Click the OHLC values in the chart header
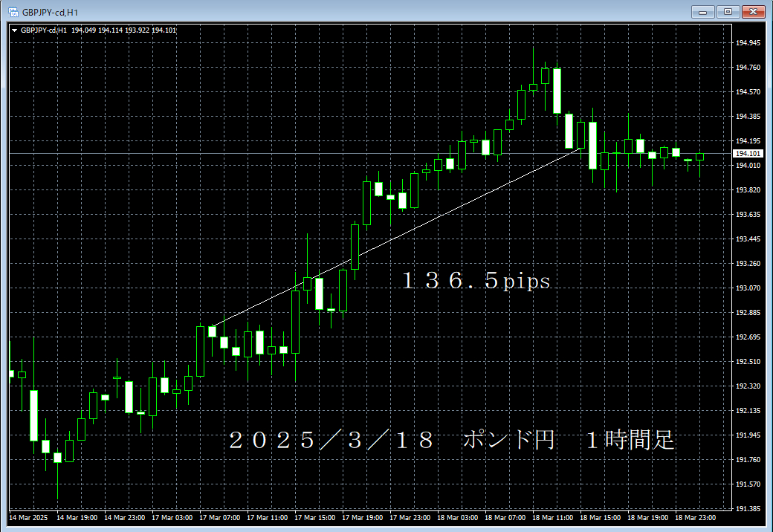 (x=123, y=30)
